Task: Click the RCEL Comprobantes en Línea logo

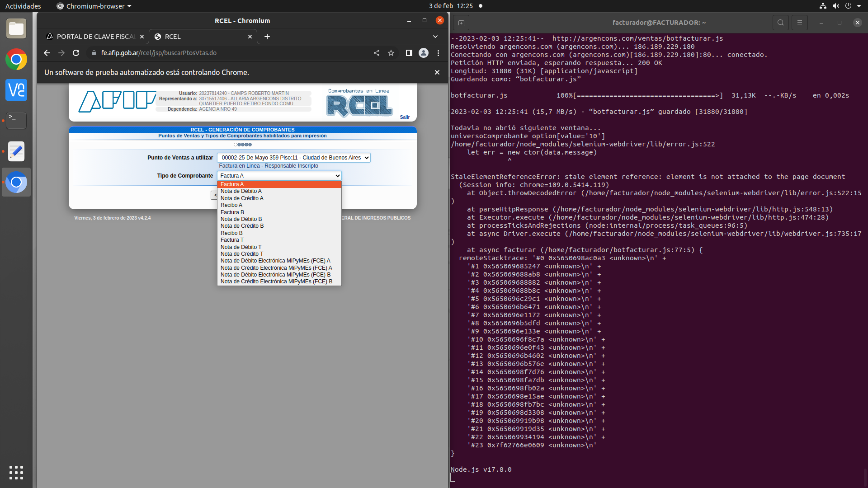Action: click(359, 103)
